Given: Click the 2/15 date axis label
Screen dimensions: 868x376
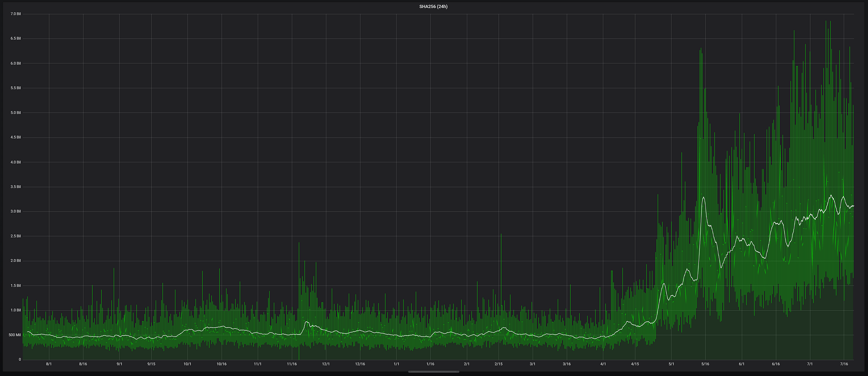Looking at the screenshot, I should [499, 364].
